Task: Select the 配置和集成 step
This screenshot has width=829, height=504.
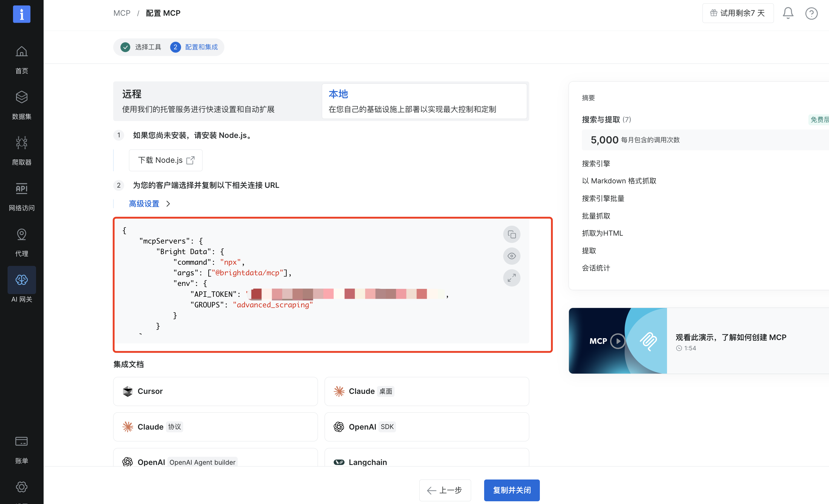Action: [x=201, y=47]
